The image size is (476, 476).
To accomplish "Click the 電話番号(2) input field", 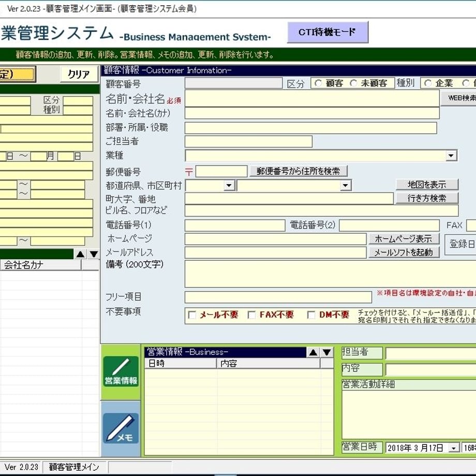I will click(x=389, y=226).
